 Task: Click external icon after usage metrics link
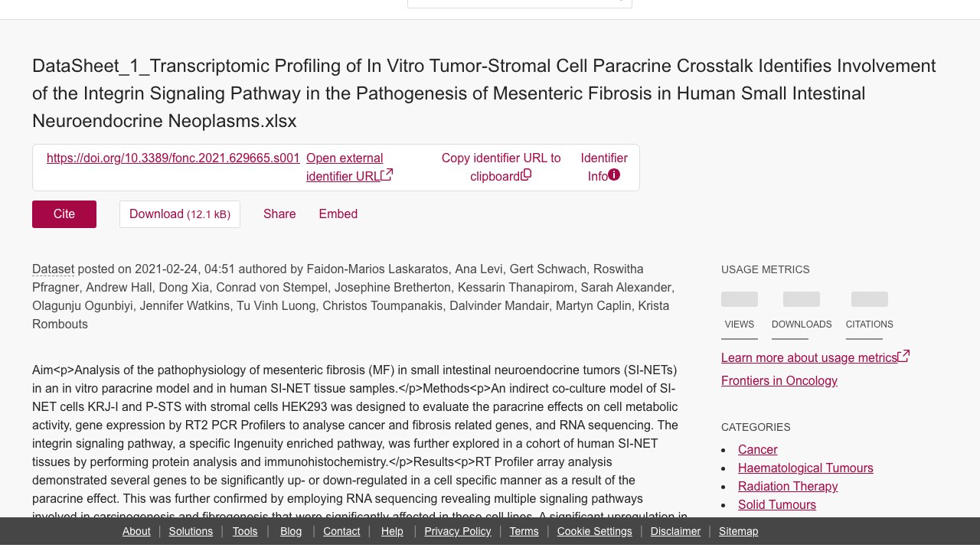pos(903,356)
